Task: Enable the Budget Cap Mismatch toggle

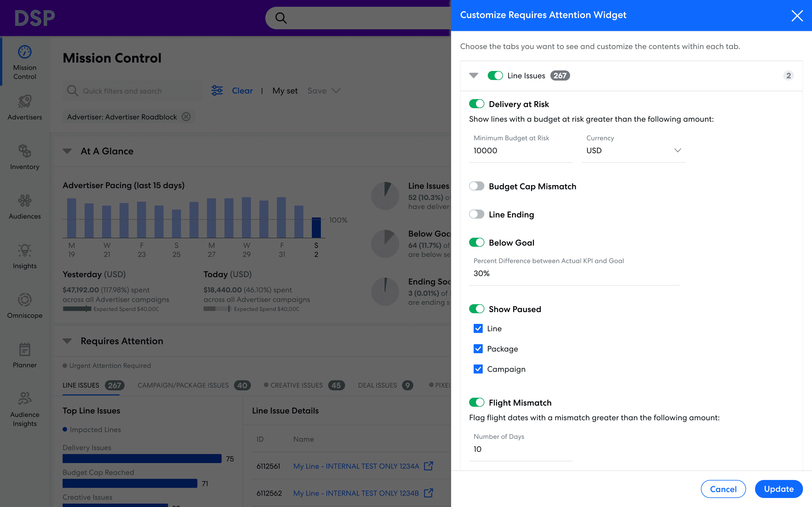Action: pos(476,186)
